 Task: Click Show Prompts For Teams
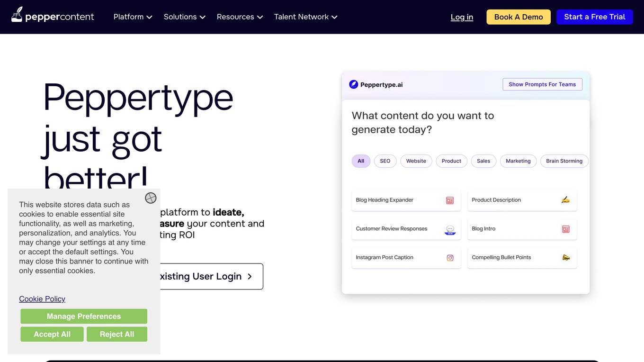[542, 84]
